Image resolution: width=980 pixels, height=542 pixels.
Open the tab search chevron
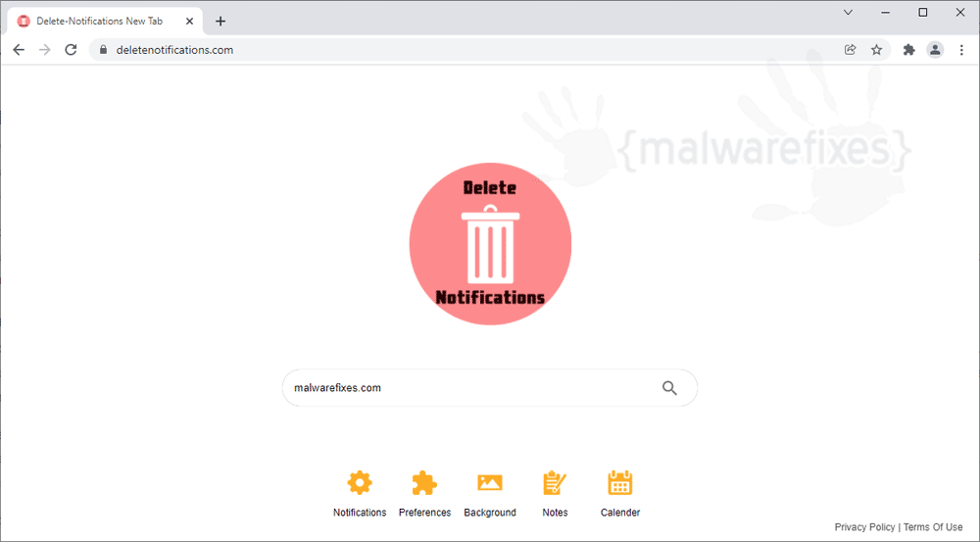point(848,13)
